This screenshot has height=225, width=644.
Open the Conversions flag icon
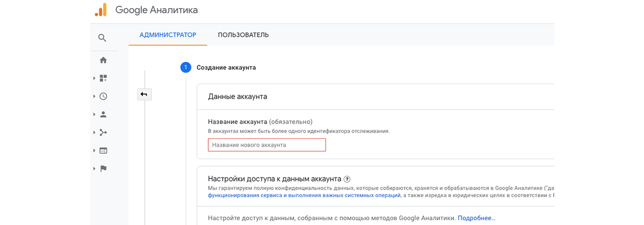point(104,168)
